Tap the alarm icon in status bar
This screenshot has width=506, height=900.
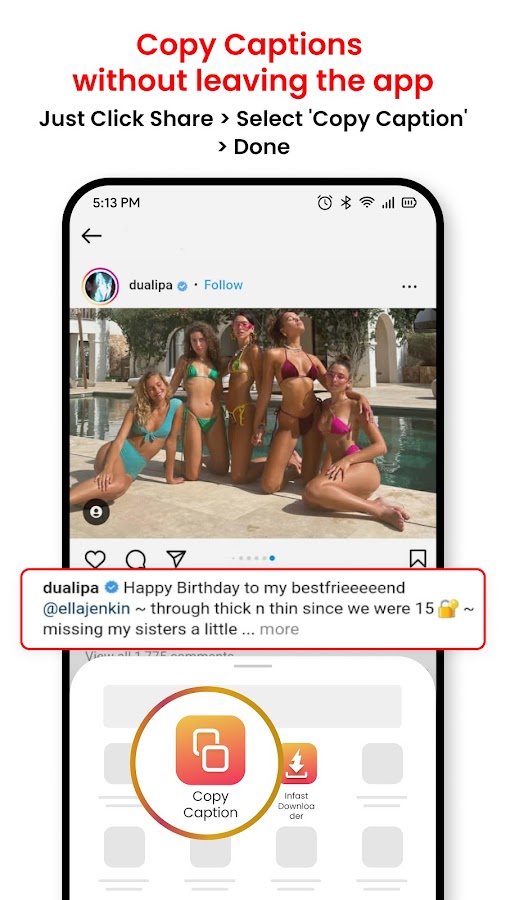(325, 202)
